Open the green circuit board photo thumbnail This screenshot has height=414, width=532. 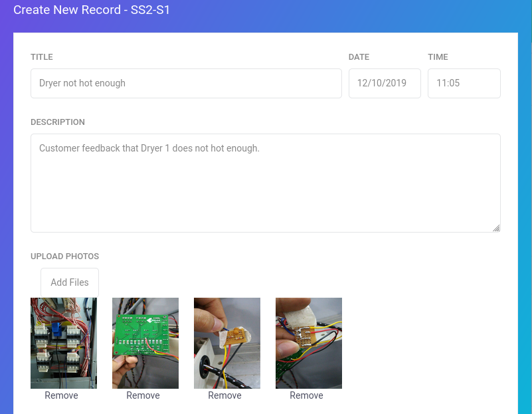145,343
